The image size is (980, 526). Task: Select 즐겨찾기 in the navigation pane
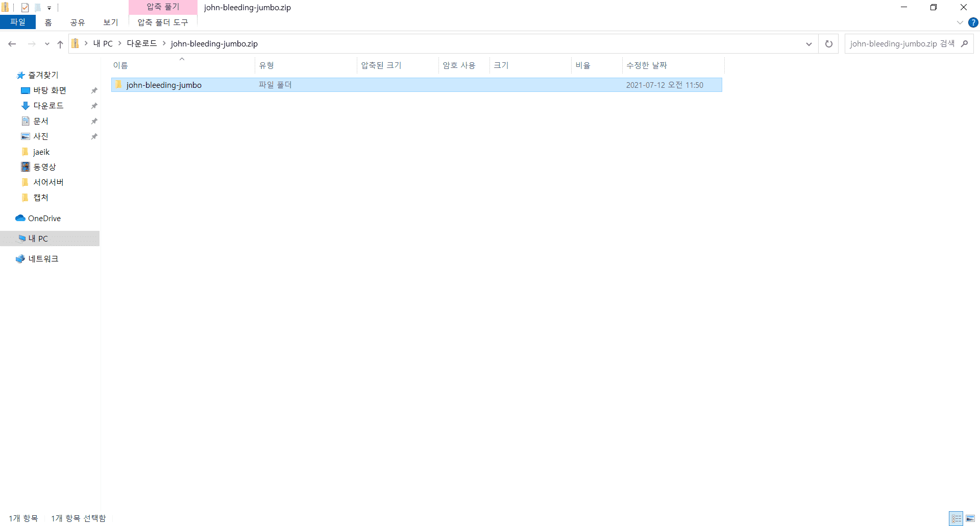(43, 75)
